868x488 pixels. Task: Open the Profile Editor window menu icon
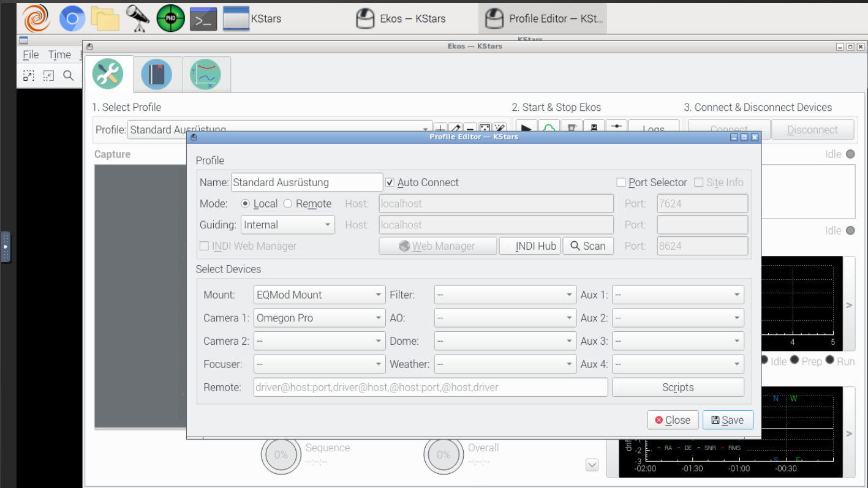194,137
